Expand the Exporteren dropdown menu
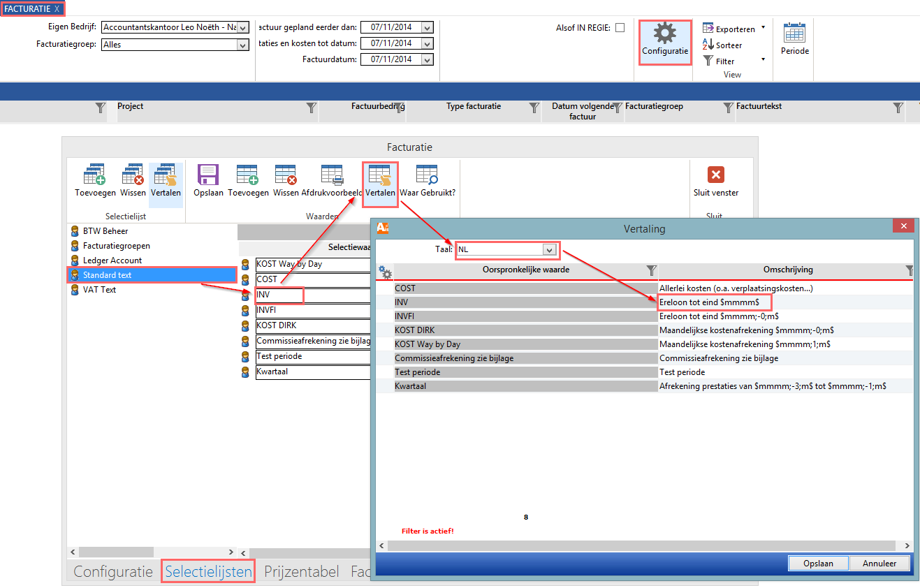This screenshot has height=588, width=920. coord(763,29)
